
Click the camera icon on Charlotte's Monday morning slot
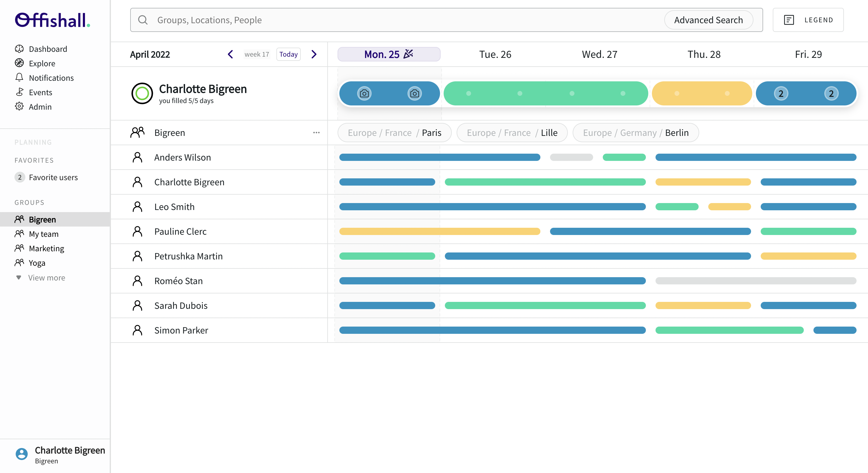[364, 93]
